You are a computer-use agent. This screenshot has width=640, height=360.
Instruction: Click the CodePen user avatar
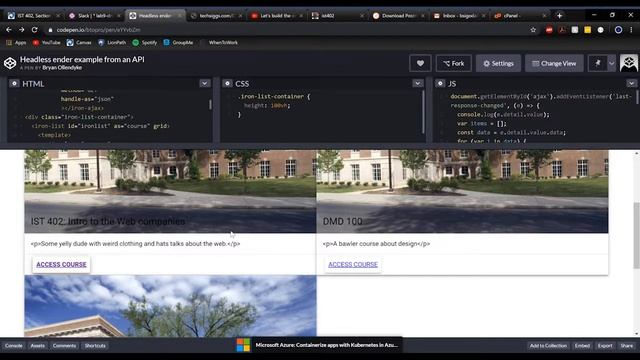click(629, 63)
